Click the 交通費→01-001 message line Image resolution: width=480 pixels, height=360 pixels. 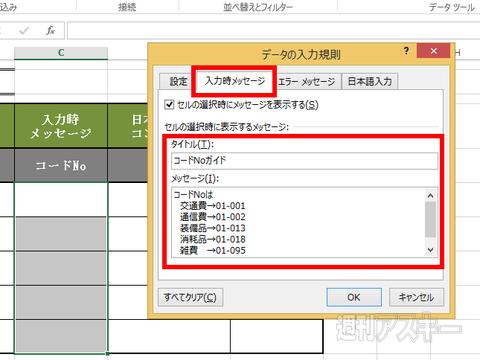tap(213, 206)
